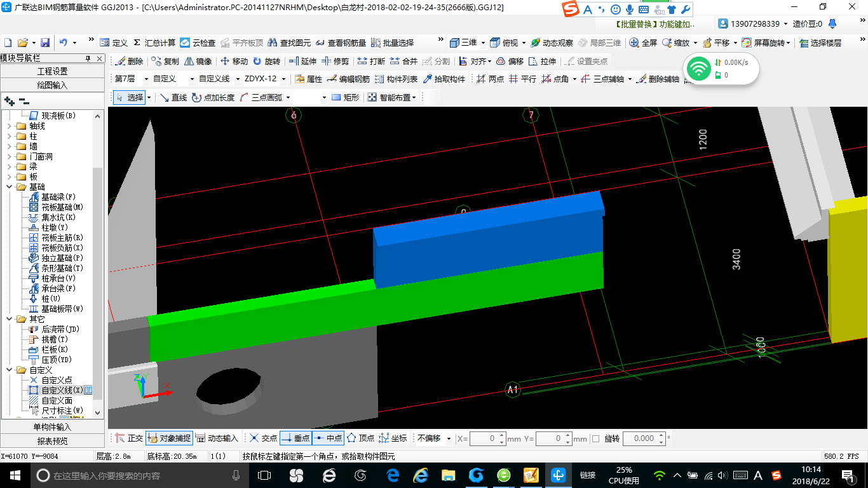Open 绘图输入 navigation tab
The width and height of the screenshot is (868, 488).
tap(52, 85)
